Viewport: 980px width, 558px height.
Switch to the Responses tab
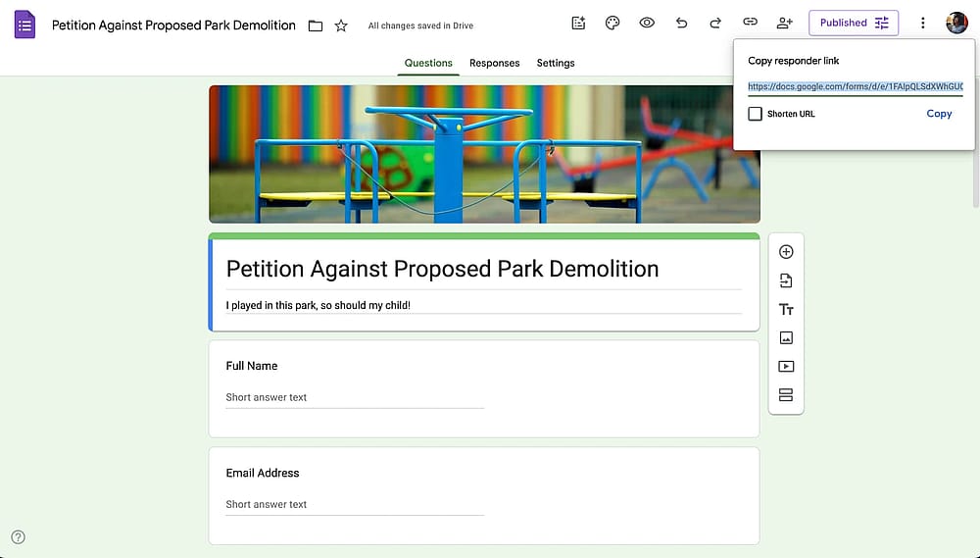(x=494, y=63)
